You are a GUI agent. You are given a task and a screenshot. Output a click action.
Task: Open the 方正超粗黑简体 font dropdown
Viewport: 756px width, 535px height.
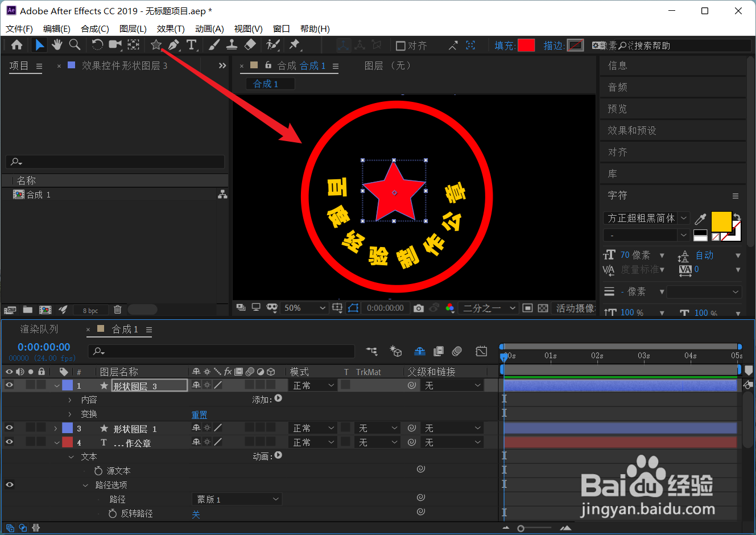pyautogui.click(x=647, y=219)
